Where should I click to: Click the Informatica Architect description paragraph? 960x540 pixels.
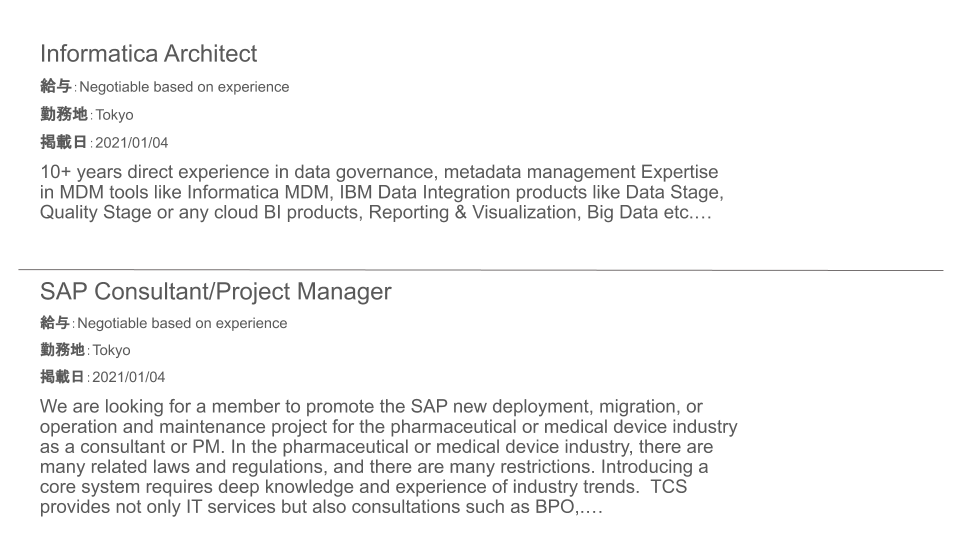coord(381,192)
